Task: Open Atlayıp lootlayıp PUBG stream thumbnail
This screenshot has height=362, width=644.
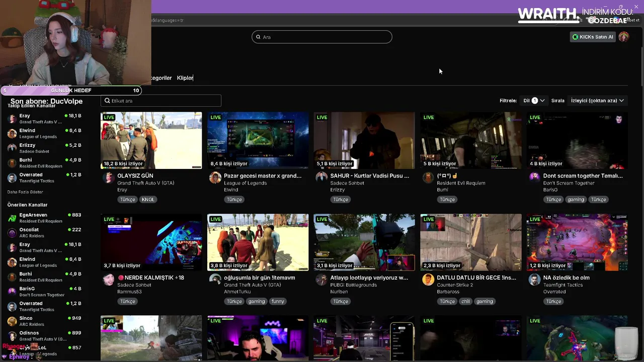Action: [364, 242]
